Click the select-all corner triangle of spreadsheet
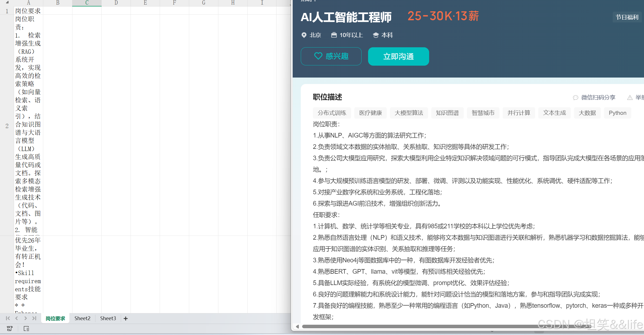The width and height of the screenshot is (644, 335). (x=7, y=2)
